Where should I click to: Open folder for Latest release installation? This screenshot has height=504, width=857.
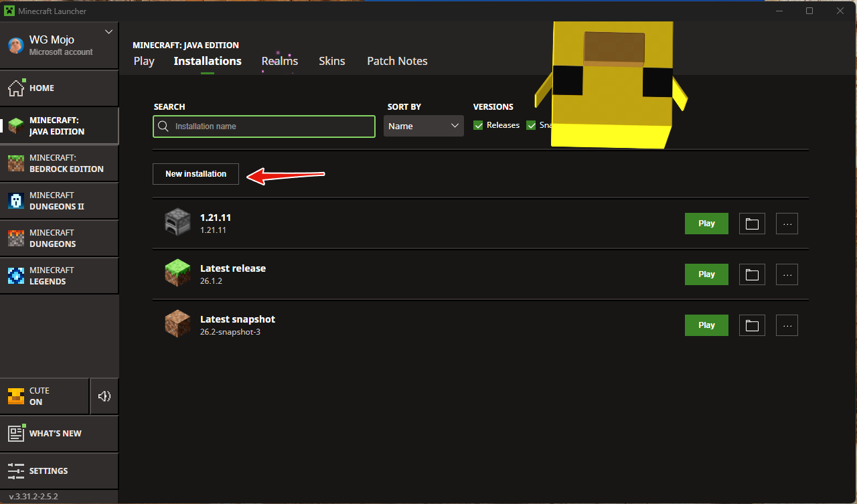pyautogui.click(x=752, y=274)
